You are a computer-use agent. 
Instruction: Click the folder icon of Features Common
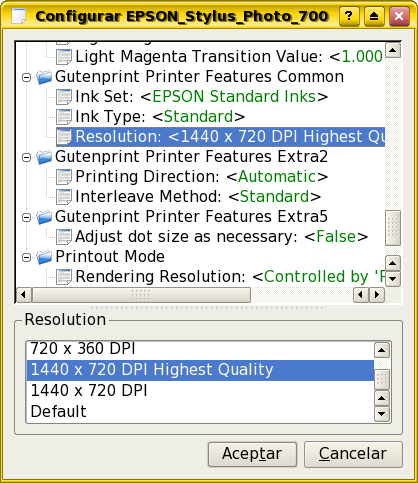click(x=44, y=77)
